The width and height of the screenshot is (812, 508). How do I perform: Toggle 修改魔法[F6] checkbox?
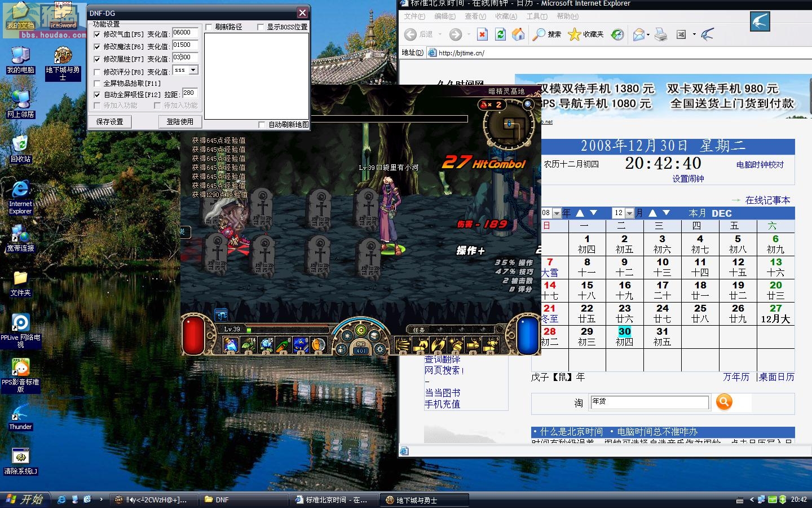[97, 47]
